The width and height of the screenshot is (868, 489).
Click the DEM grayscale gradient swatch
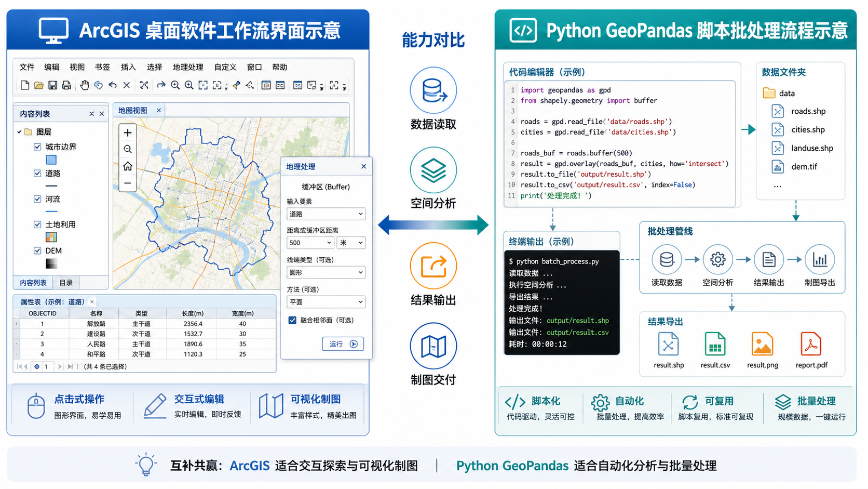(x=51, y=263)
